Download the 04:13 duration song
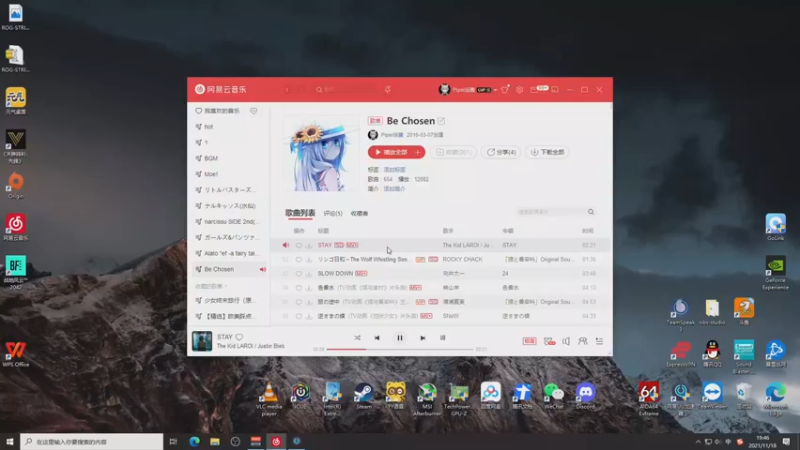The height and width of the screenshot is (450, 800). 309,288
